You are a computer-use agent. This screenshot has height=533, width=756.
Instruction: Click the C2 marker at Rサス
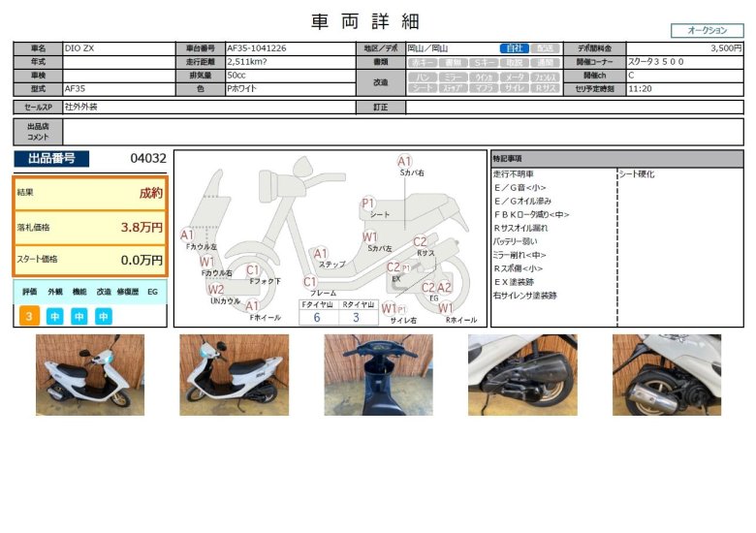[420, 242]
